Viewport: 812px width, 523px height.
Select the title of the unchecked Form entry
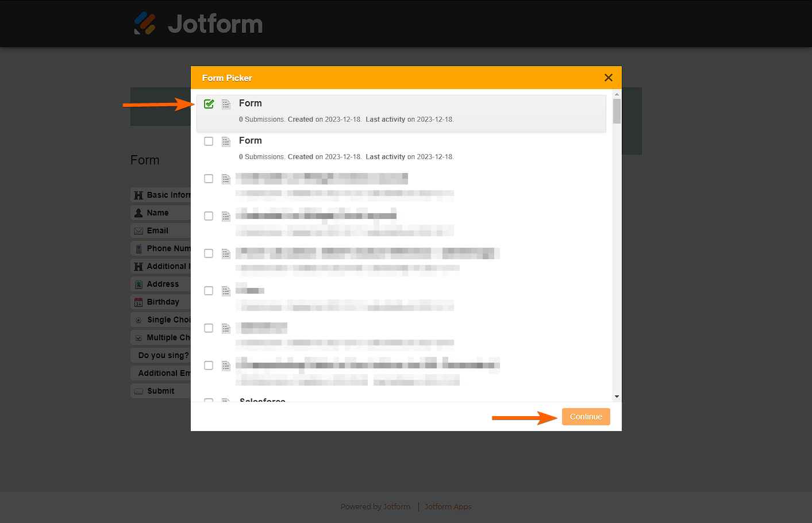pos(251,141)
